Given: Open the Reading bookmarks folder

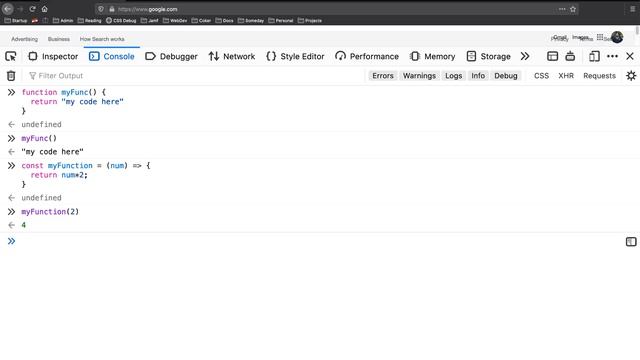Looking at the screenshot, I should 89,20.
